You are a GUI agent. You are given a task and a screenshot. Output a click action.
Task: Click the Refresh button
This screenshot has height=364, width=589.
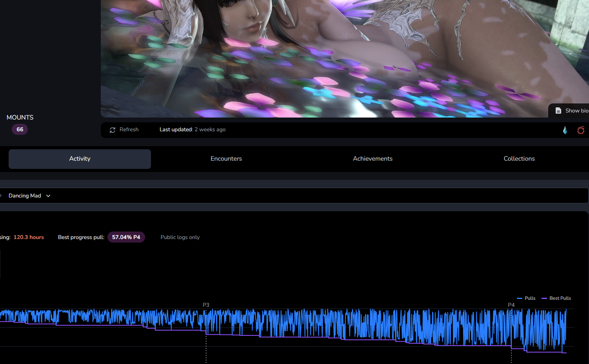coord(124,130)
